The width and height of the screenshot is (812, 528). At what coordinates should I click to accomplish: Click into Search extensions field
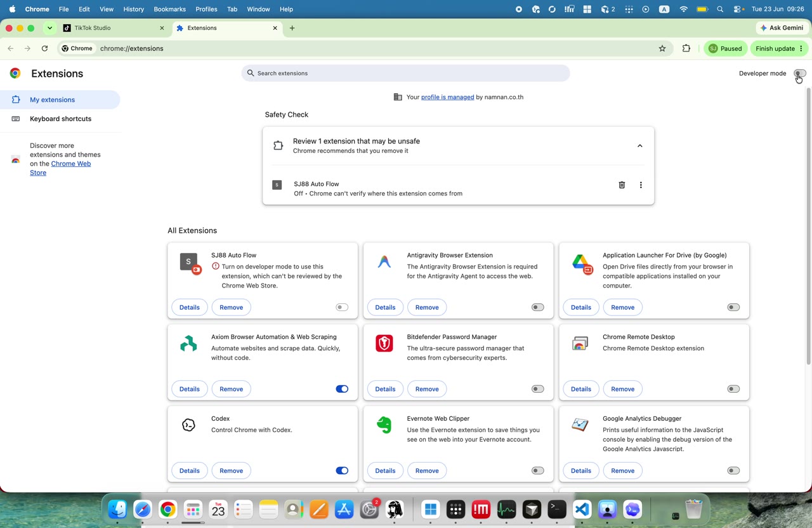click(x=405, y=73)
